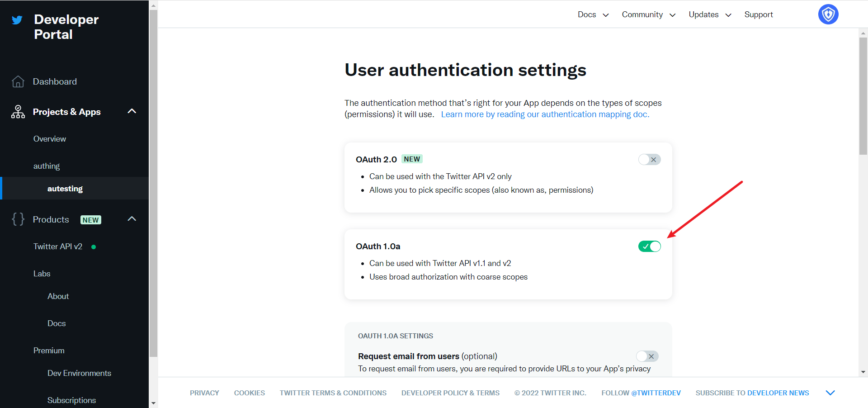Select the autesting app in sidebar
The height and width of the screenshot is (408, 868).
(65, 189)
